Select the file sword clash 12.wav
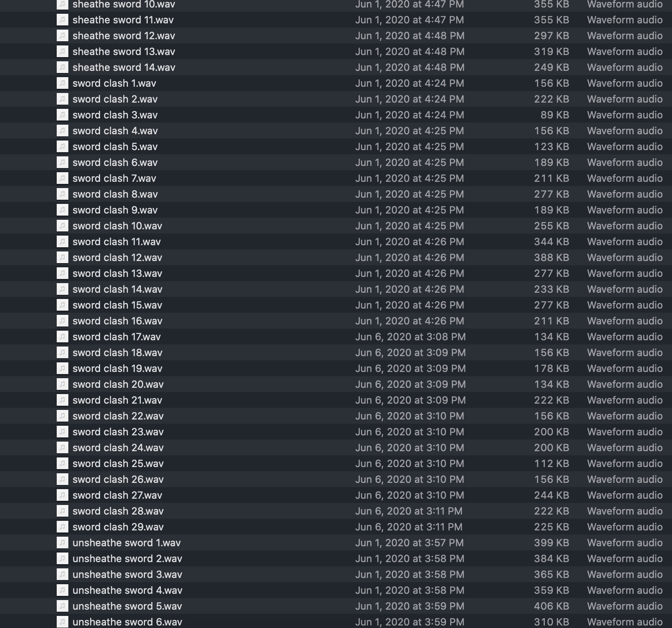The width and height of the screenshot is (672, 628). [117, 257]
